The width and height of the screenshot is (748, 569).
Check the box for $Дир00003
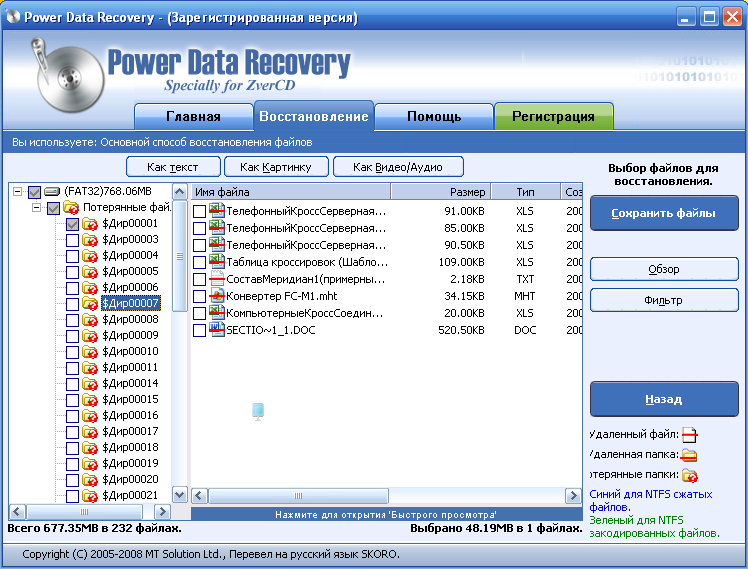point(72,240)
